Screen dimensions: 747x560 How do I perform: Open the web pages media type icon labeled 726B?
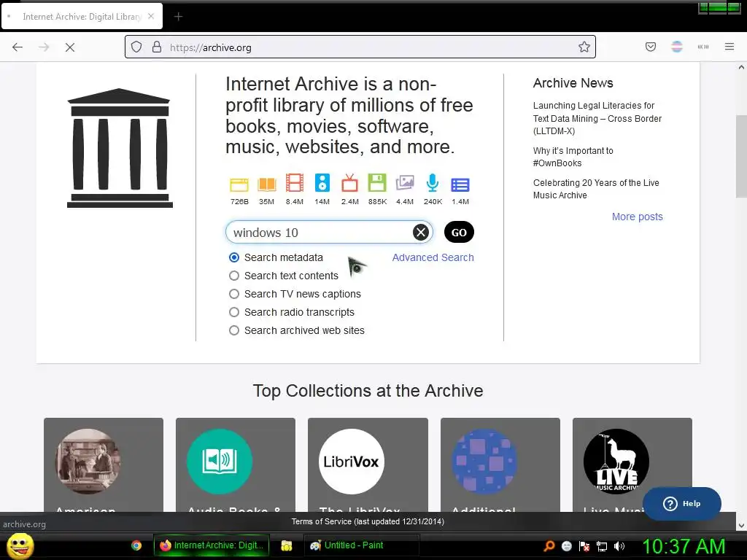coord(239,184)
